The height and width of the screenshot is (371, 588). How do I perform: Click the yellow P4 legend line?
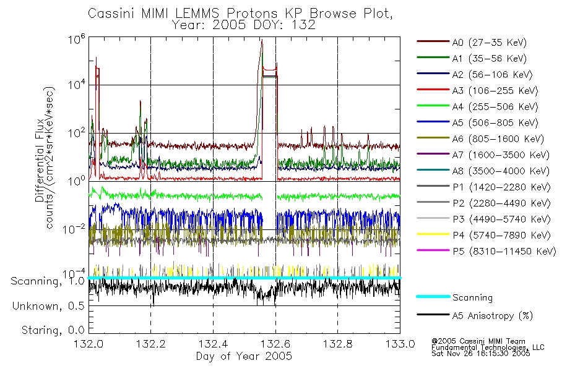433,234
